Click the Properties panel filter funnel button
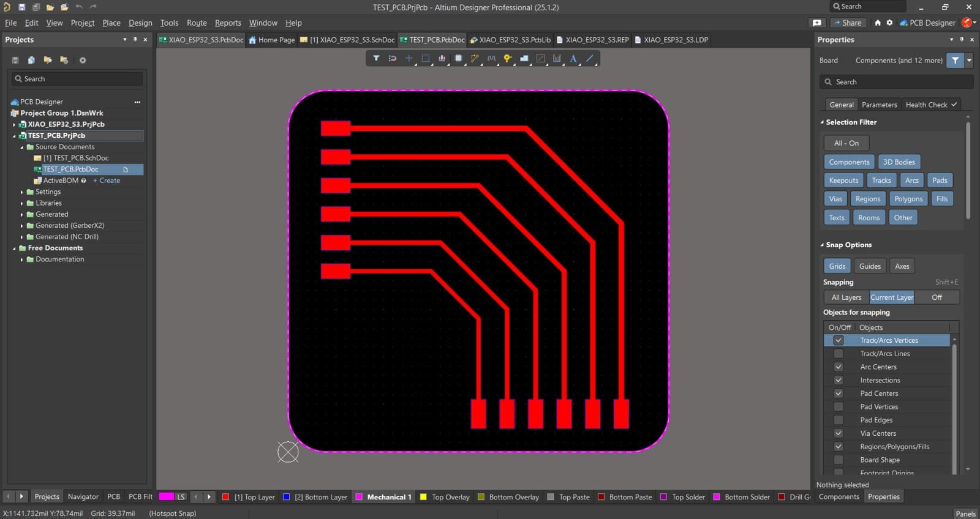Image resolution: width=980 pixels, height=519 pixels. [955, 60]
